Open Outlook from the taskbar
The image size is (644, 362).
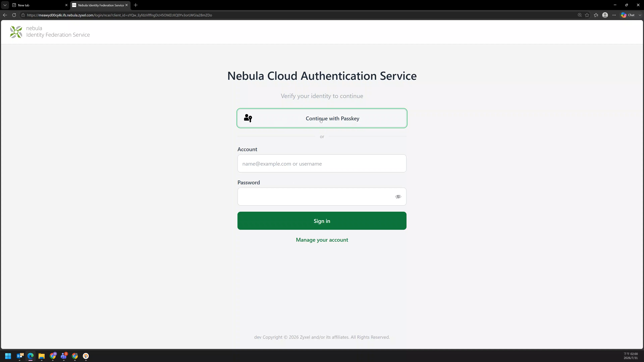click(x=20, y=356)
